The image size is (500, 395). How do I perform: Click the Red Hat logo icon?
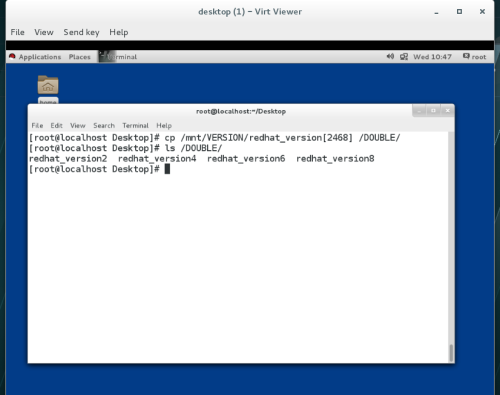(12, 56)
